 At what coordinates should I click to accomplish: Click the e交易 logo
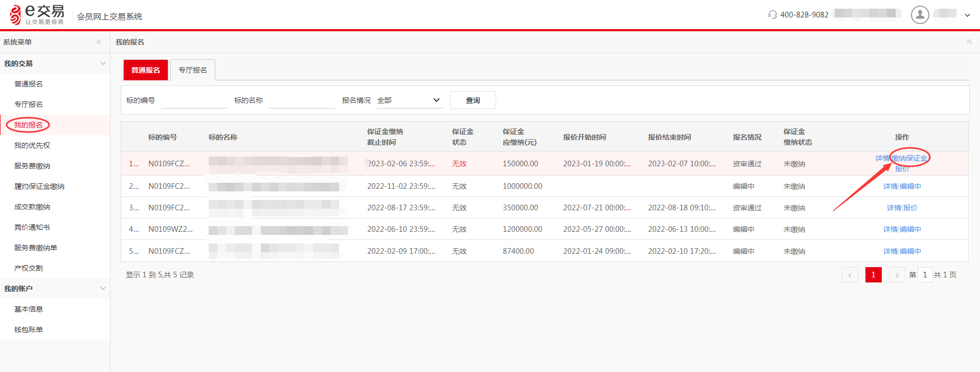(x=37, y=14)
